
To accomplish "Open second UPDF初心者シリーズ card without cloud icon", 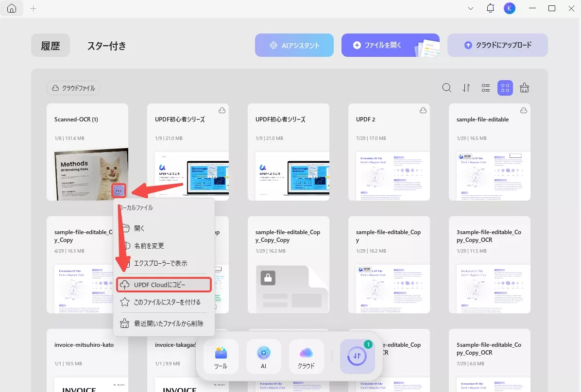I will pos(288,152).
